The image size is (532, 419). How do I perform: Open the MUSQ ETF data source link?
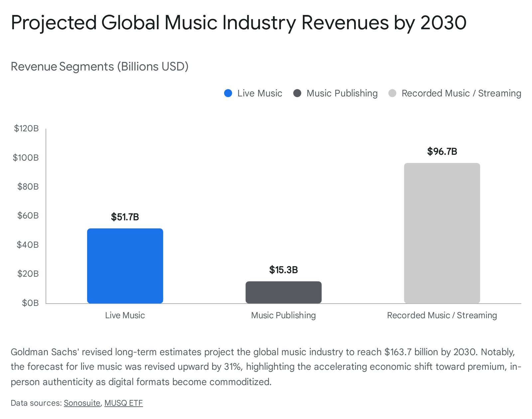[123, 403]
